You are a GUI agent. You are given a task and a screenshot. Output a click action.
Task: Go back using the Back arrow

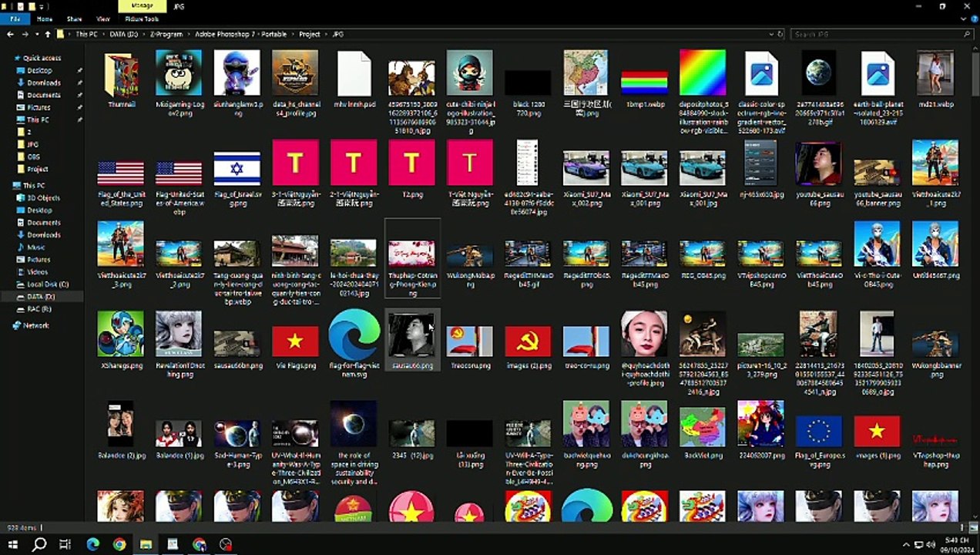click(x=10, y=34)
